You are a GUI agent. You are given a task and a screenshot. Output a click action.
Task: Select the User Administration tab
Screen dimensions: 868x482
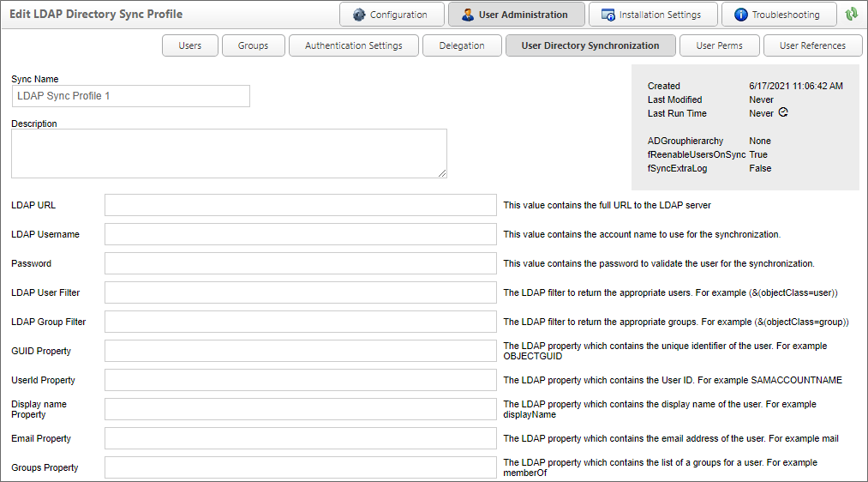(516, 15)
